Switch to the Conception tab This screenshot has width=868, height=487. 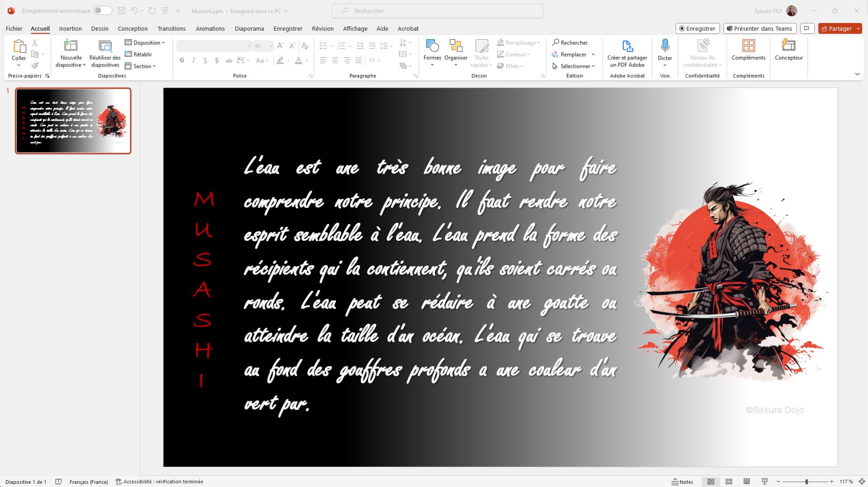click(x=132, y=28)
